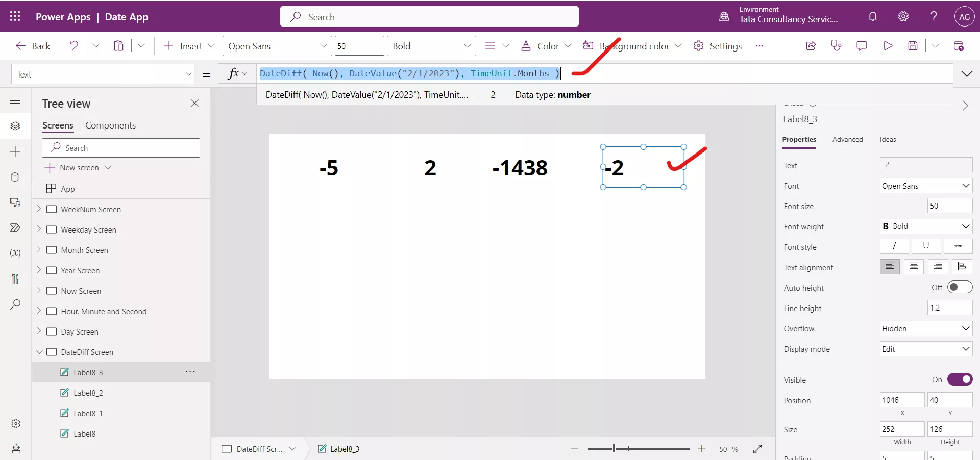Preview the app with the play icon
980x460 pixels.
tap(888, 46)
